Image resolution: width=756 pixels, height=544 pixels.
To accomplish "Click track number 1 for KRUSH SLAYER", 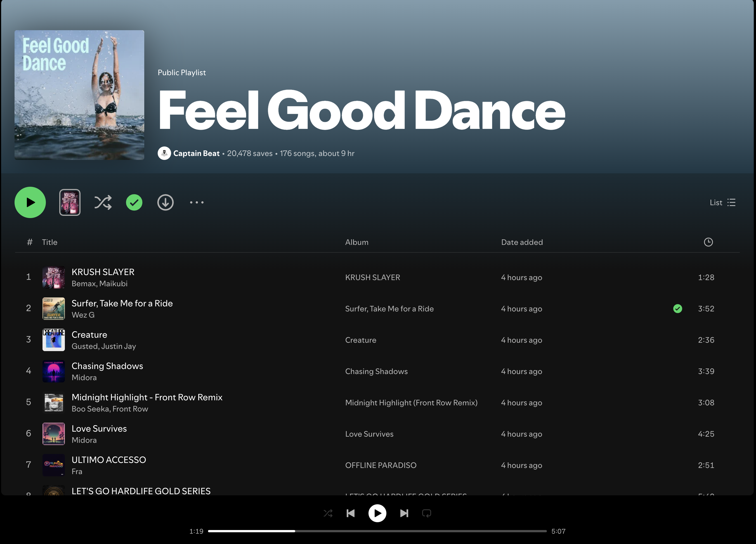I will [29, 277].
